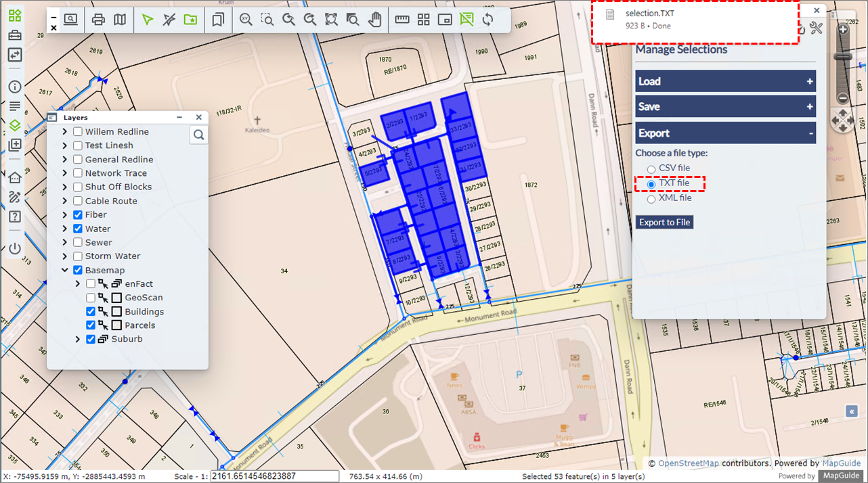Click the Export to File button
This screenshot has height=483, width=868.
point(664,223)
